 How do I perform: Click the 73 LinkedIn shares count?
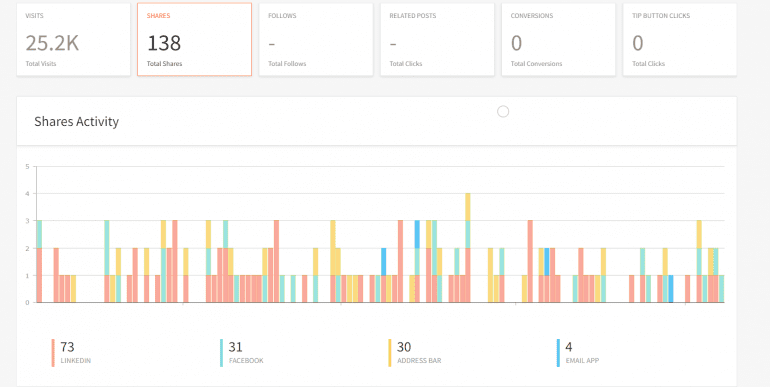coord(67,347)
